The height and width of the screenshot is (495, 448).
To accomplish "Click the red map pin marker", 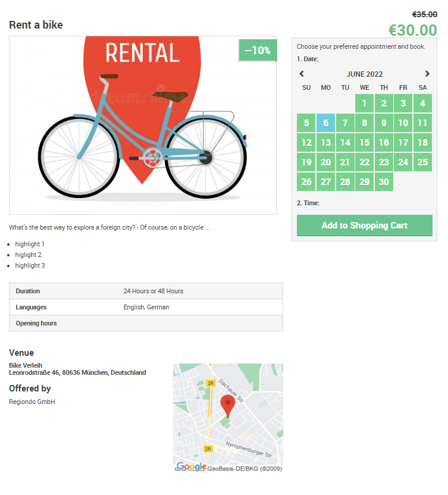I will 228,406.
